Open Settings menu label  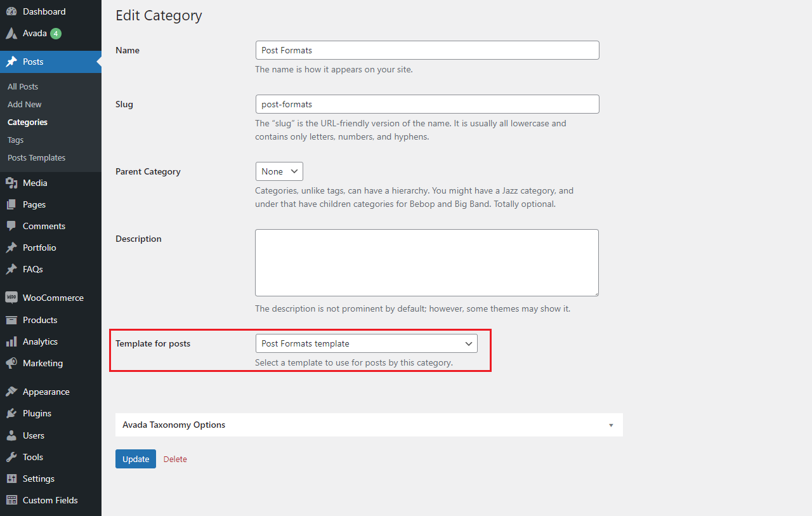(39, 479)
